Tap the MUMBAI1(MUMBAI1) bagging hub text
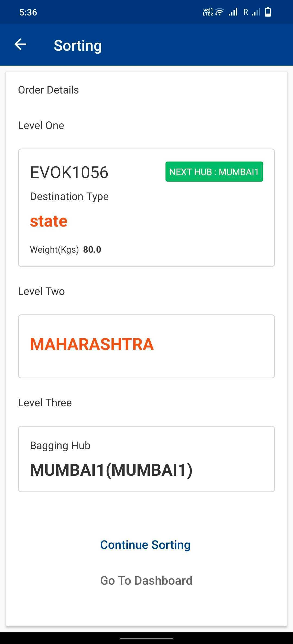 (111, 470)
